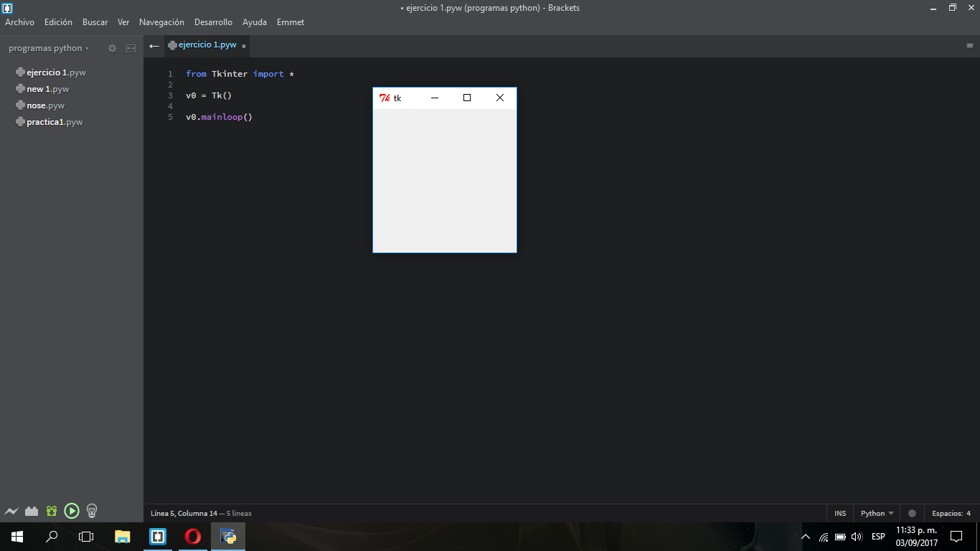
Task: Open File Explorer from taskbar
Action: pyautogui.click(x=123, y=537)
